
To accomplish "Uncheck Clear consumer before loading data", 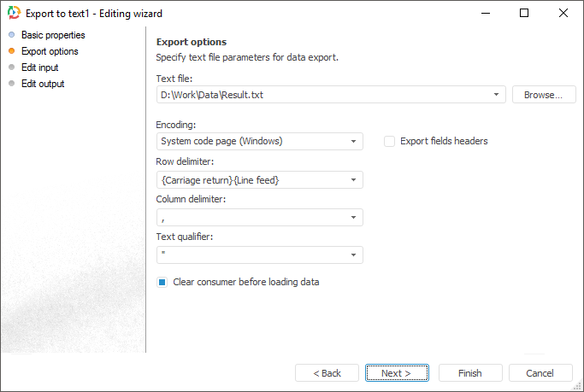I will pos(162,282).
